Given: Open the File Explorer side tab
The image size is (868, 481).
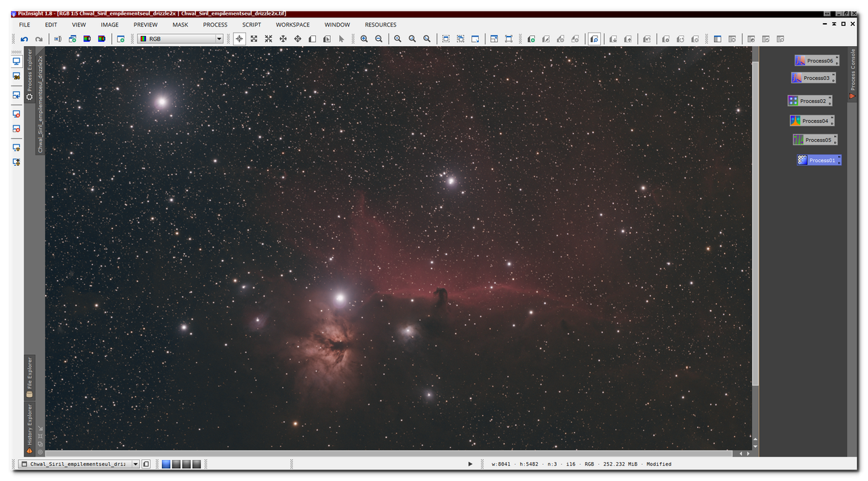Looking at the screenshot, I should point(29,377).
